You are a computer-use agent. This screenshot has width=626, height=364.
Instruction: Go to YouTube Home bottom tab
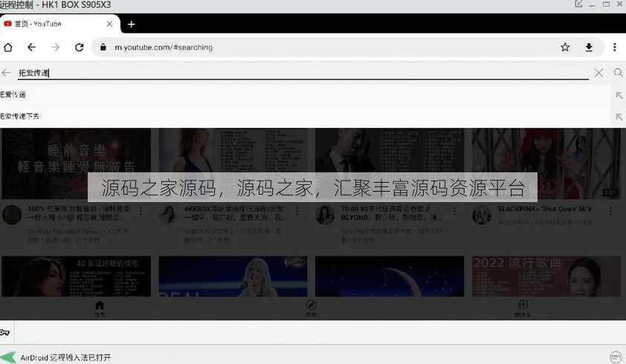tap(100, 308)
